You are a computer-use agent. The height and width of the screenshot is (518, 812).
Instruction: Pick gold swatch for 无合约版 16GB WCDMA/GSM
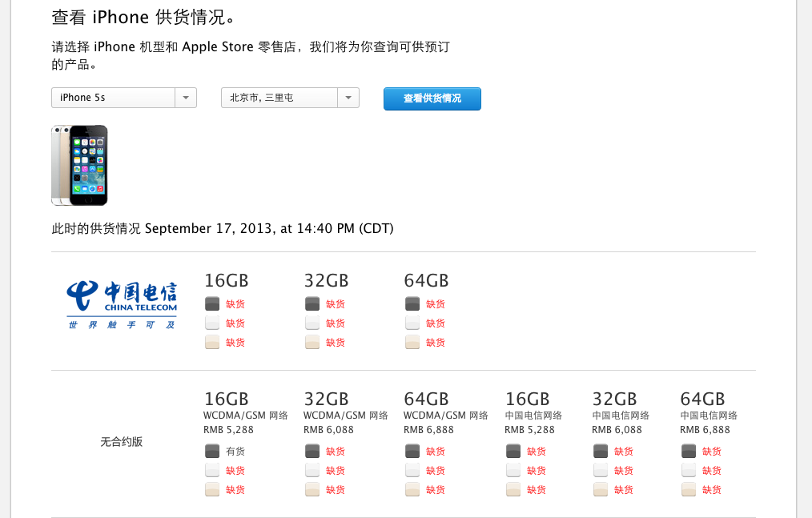tap(212, 489)
